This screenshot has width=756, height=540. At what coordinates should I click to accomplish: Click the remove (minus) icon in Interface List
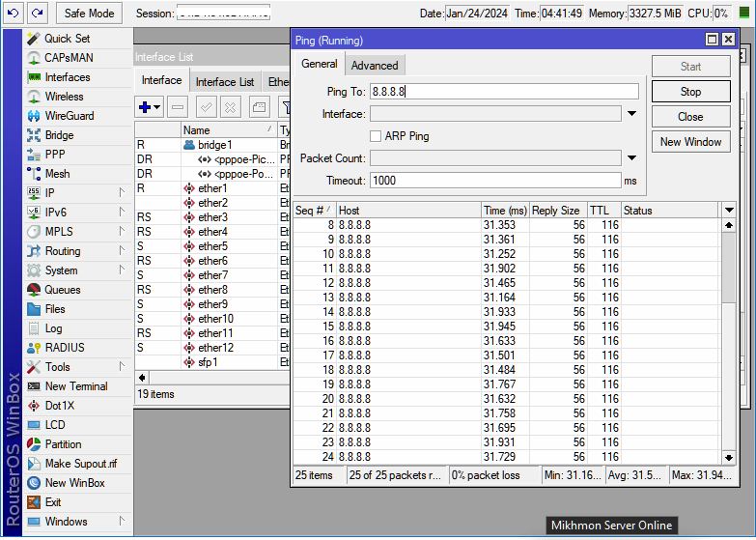point(178,107)
